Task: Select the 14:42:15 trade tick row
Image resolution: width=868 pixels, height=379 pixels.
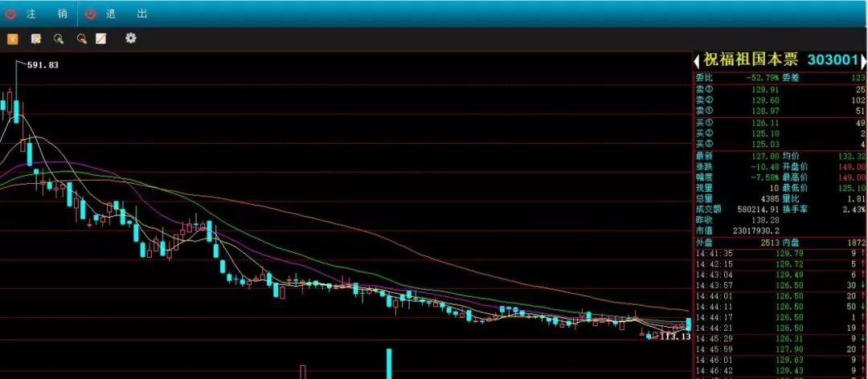Action: click(x=780, y=264)
